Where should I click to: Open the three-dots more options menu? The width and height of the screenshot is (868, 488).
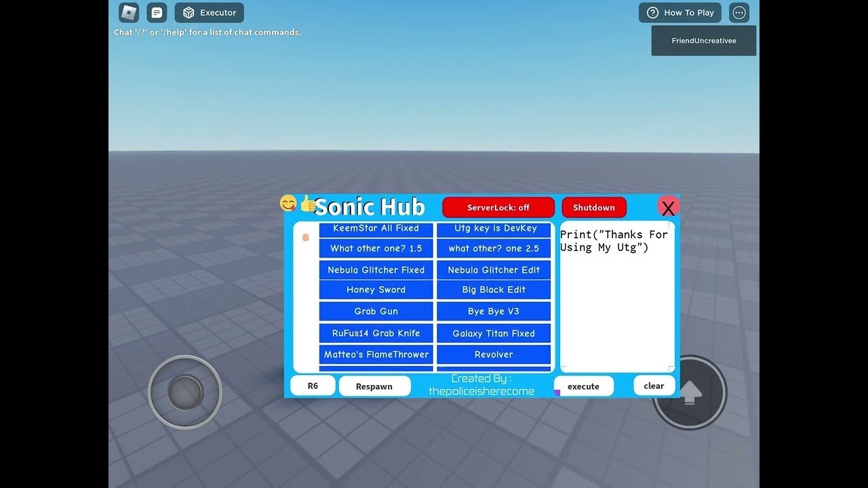point(739,12)
